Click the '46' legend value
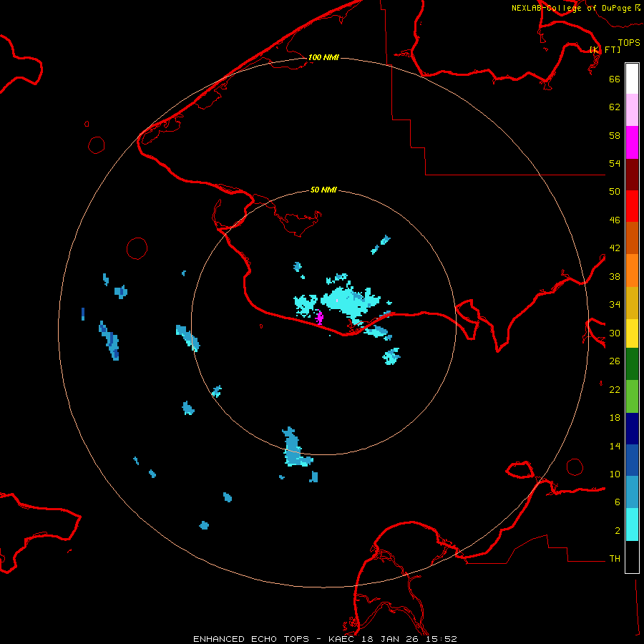 point(615,220)
